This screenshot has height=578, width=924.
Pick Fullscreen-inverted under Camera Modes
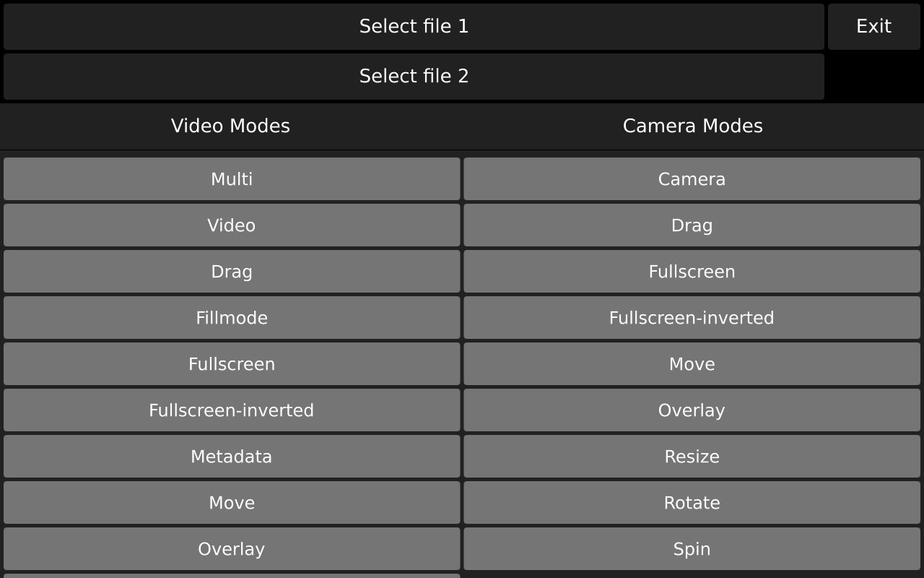click(x=692, y=318)
